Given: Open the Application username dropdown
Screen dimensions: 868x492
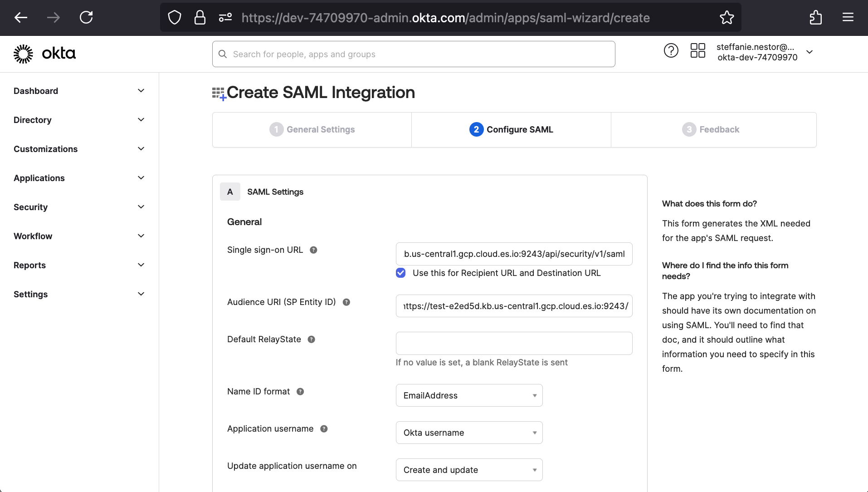Looking at the screenshot, I should click(469, 433).
